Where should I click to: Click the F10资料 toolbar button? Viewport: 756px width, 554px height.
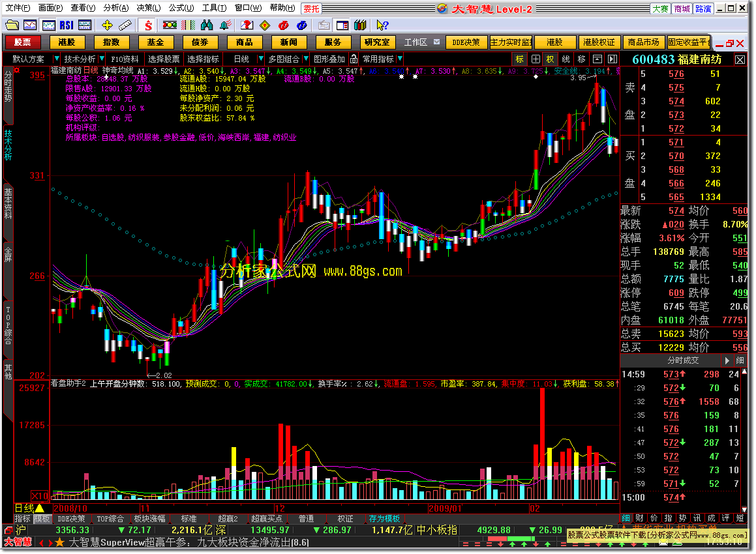pyautogui.click(x=125, y=59)
